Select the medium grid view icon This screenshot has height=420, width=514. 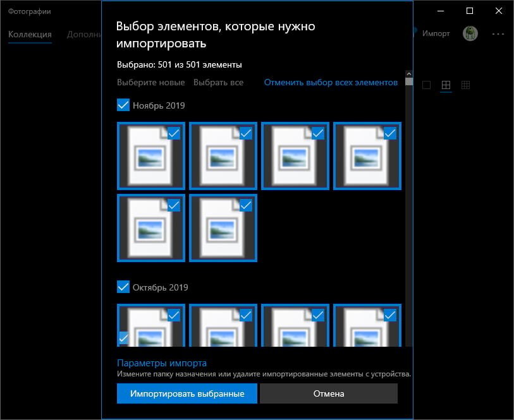pos(446,84)
